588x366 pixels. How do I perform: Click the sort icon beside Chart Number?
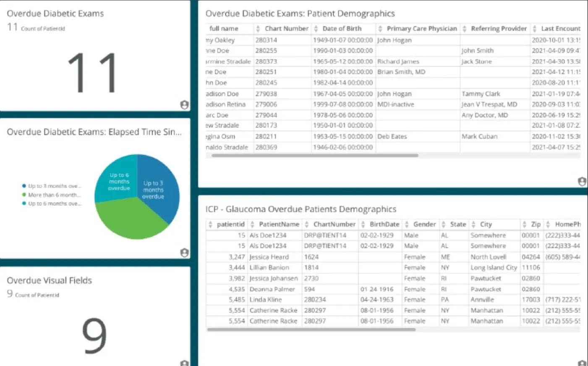(x=257, y=29)
